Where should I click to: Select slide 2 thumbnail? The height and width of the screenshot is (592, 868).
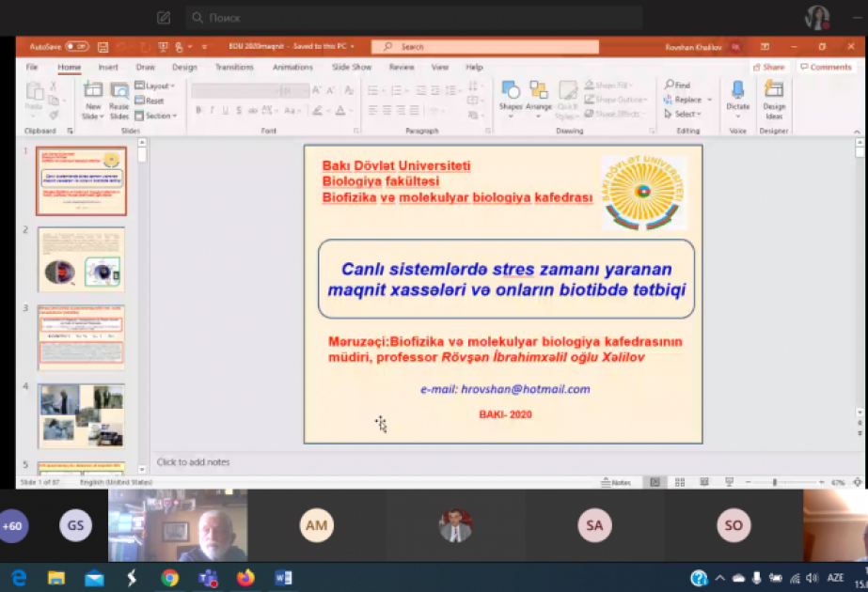(x=82, y=259)
